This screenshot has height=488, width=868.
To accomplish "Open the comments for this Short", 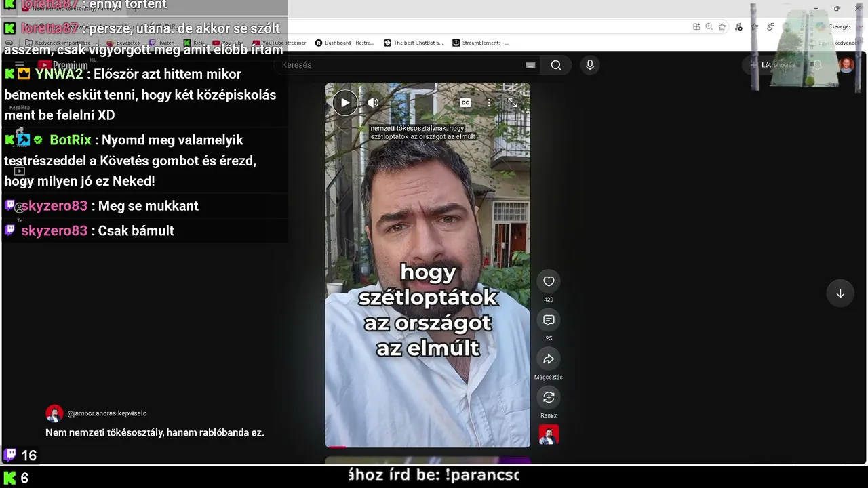I will pos(549,320).
